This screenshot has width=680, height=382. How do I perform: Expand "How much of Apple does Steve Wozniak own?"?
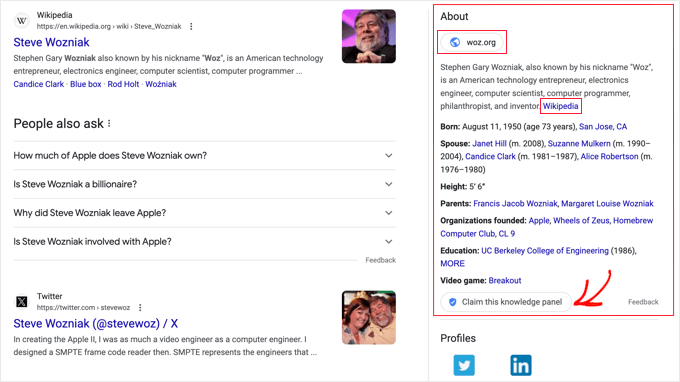pos(205,155)
